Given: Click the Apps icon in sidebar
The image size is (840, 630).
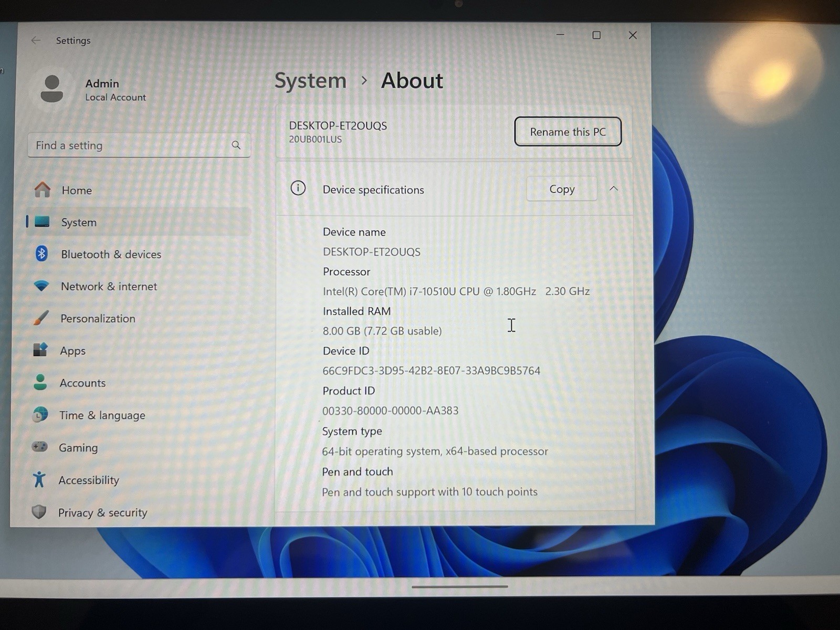Looking at the screenshot, I should pyautogui.click(x=40, y=350).
